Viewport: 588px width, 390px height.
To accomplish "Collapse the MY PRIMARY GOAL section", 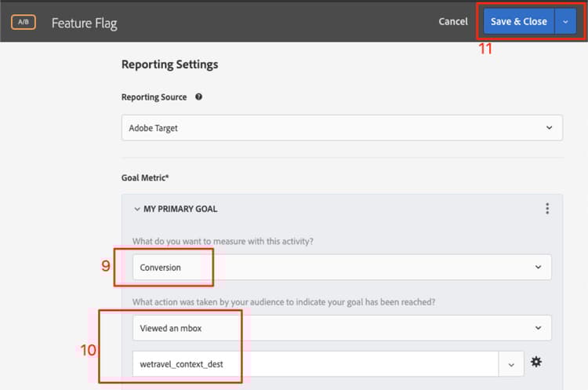I will (x=137, y=210).
